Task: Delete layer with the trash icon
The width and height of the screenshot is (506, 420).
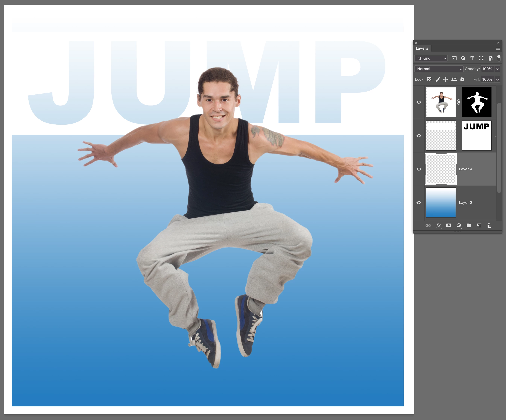Action: pyautogui.click(x=489, y=225)
